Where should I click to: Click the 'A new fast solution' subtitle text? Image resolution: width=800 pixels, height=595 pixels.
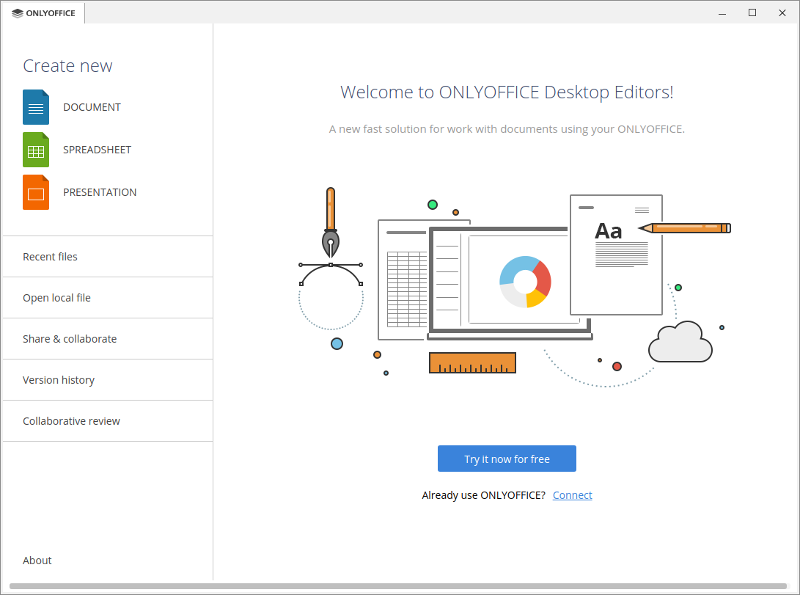tap(507, 129)
